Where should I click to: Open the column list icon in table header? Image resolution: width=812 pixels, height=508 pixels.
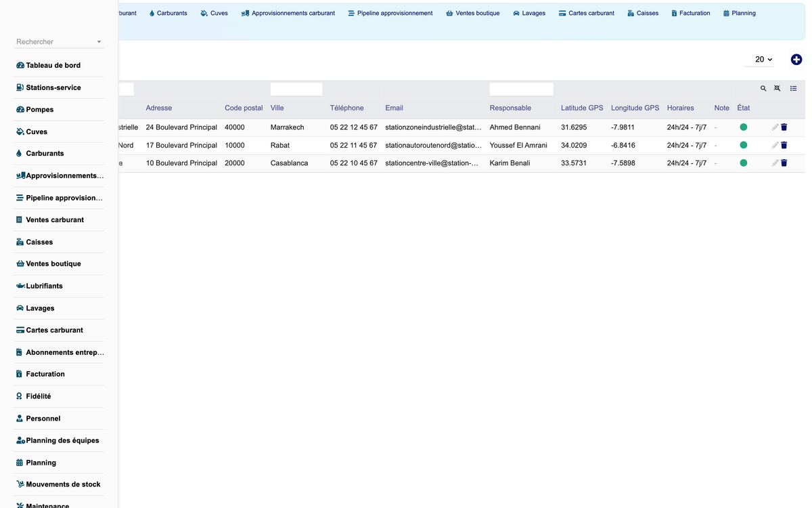tap(794, 89)
